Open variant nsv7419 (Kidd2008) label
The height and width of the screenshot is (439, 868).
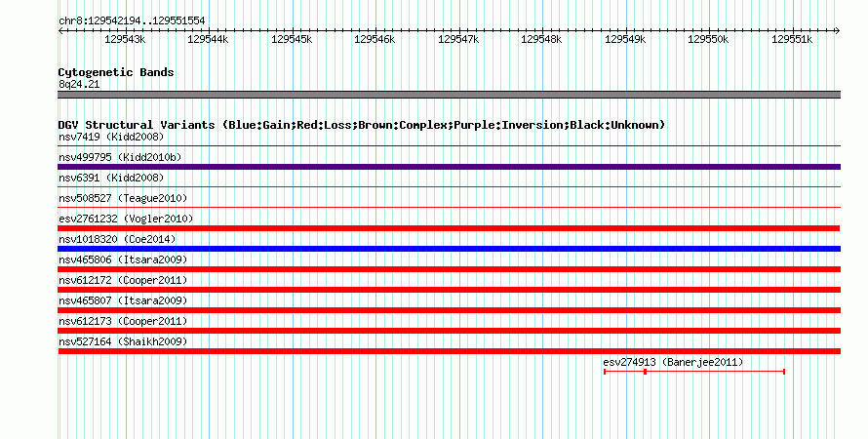111,137
